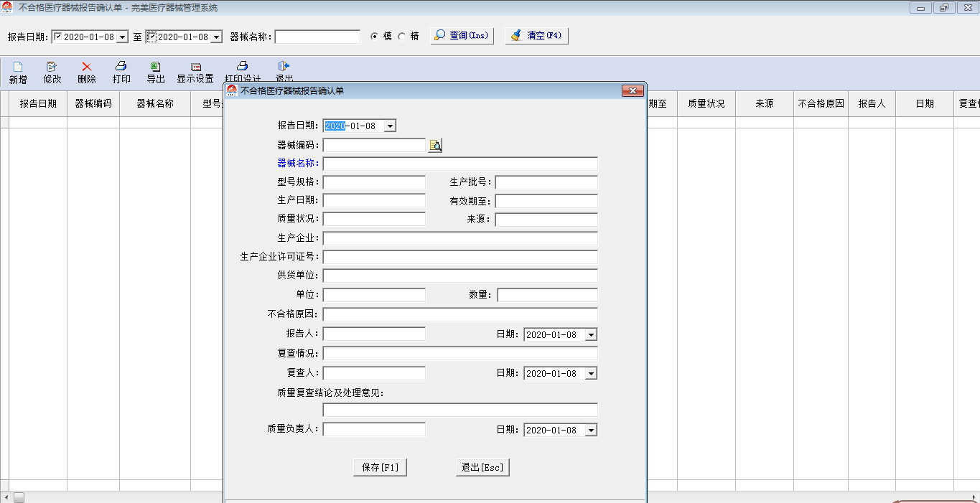Select the 精 exact search radio button
The image size is (980, 503).
pos(401,37)
